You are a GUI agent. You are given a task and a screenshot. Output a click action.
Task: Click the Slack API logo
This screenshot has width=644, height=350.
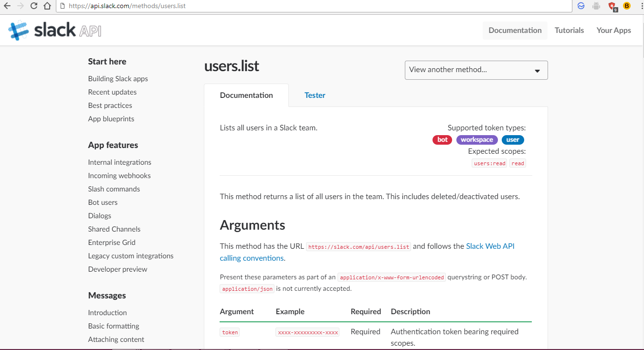pyautogui.click(x=55, y=31)
